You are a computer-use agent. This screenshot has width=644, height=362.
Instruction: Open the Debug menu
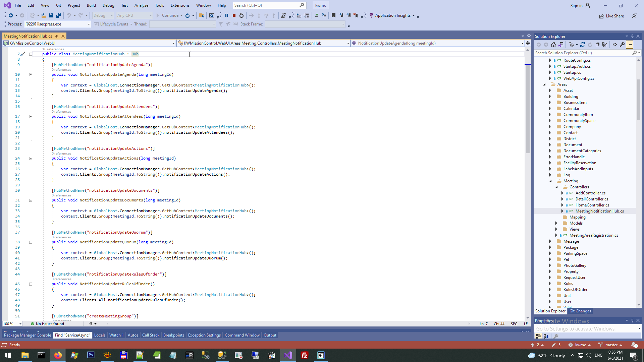click(x=108, y=5)
